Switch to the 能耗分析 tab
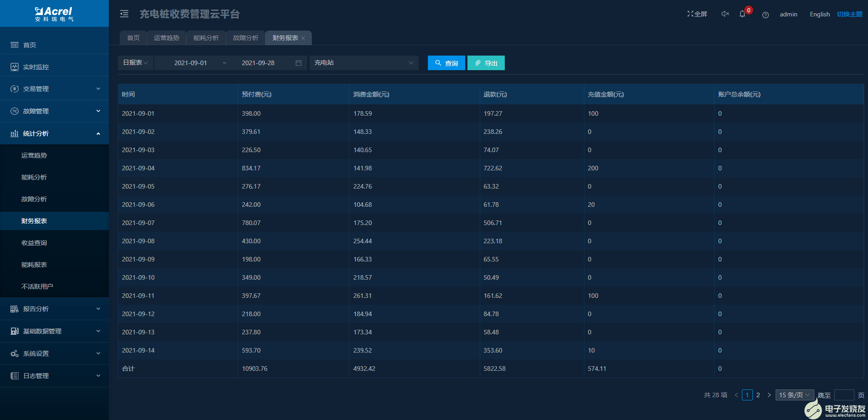Viewport: 868px width, 420px height. point(206,38)
